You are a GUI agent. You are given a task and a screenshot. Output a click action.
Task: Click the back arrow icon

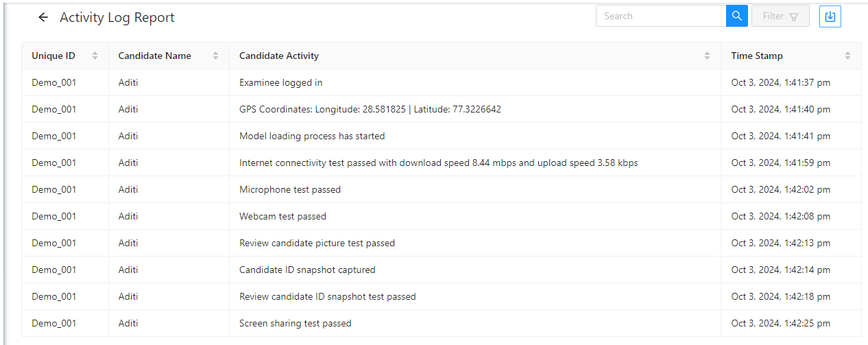43,17
